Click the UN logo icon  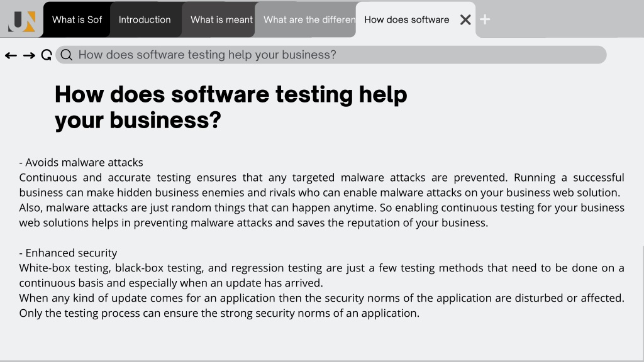(x=22, y=21)
